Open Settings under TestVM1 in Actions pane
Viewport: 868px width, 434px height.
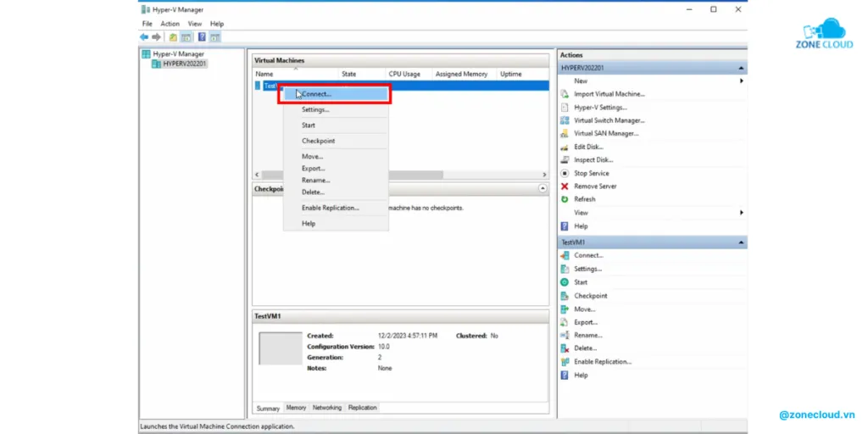click(587, 269)
